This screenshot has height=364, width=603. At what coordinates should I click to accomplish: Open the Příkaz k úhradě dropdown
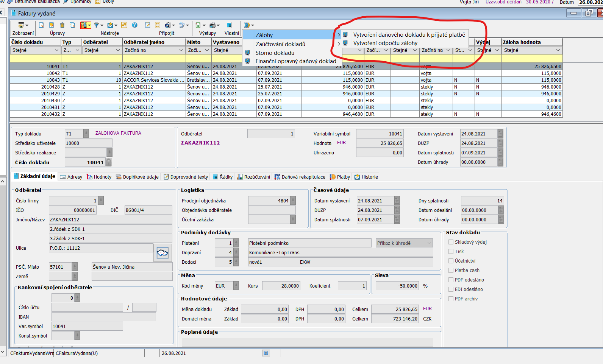(x=404, y=243)
